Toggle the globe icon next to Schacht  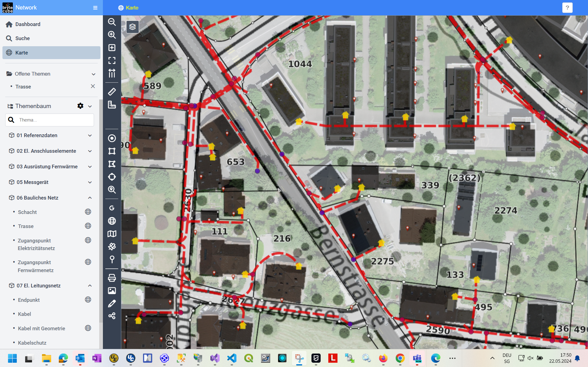(x=88, y=212)
